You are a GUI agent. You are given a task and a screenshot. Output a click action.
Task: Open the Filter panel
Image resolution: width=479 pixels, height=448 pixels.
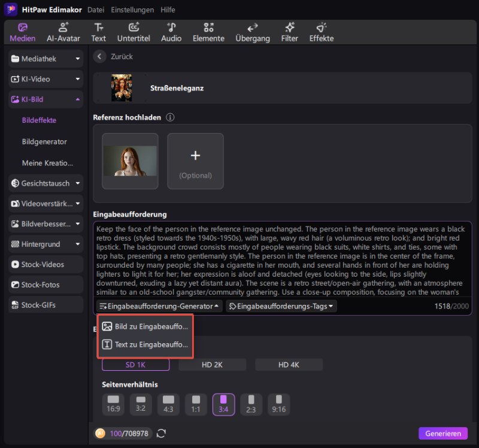click(289, 32)
